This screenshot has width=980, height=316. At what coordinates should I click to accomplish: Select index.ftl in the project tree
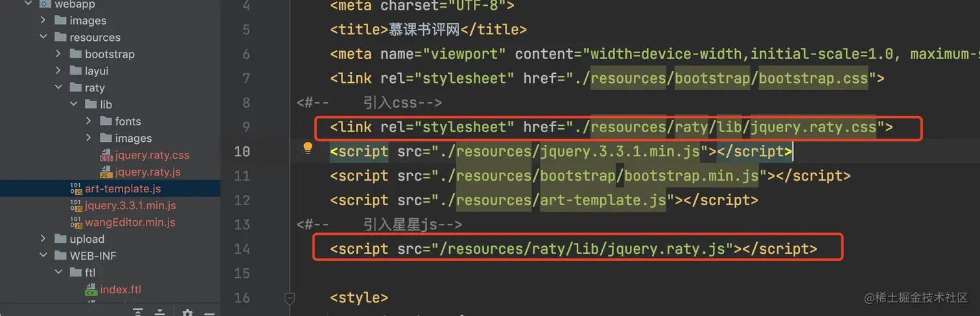click(x=121, y=289)
